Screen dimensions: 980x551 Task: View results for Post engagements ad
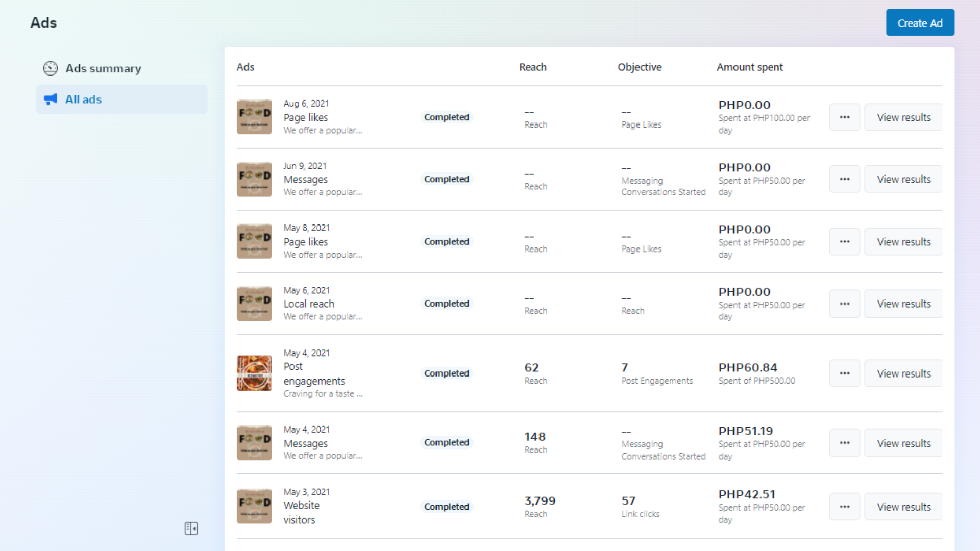point(903,373)
